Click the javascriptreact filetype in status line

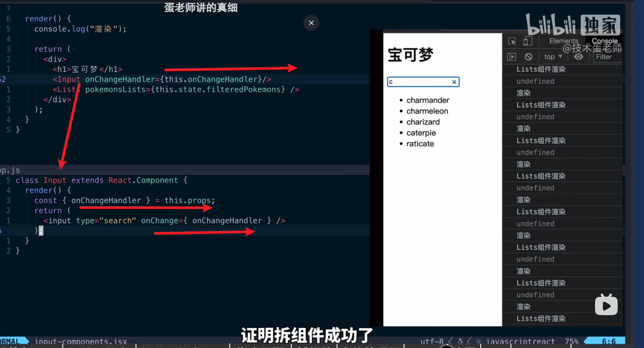click(x=520, y=342)
